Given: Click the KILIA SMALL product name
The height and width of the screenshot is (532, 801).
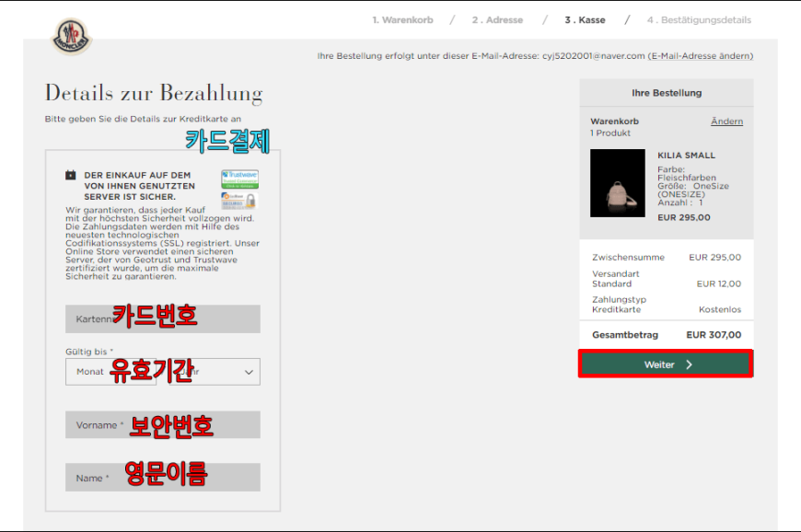Looking at the screenshot, I should (686, 156).
